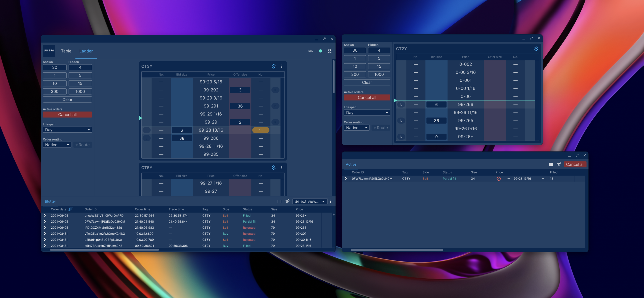The height and width of the screenshot is (298, 644).
Task: Click CT3Y ladder recenter arrows icon
Action: click(x=274, y=66)
